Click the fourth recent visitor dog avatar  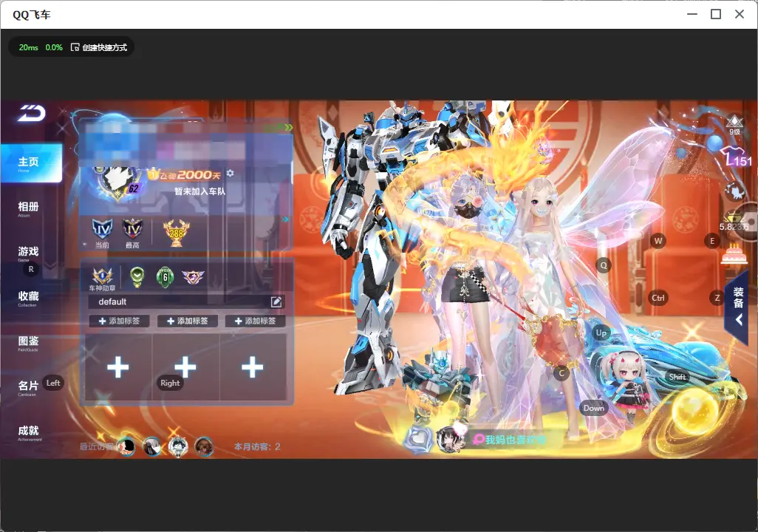(x=204, y=446)
